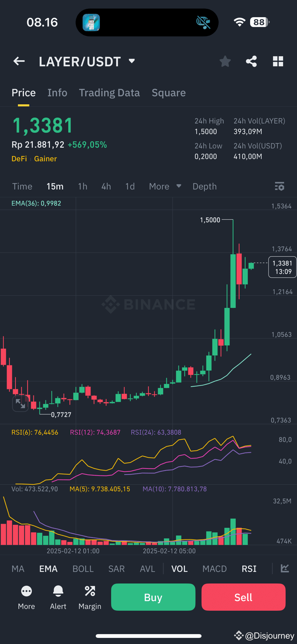Tap the RSI(24): 63,3808 label
This screenshot has width=297, height=644.
(x=156, y=432)
